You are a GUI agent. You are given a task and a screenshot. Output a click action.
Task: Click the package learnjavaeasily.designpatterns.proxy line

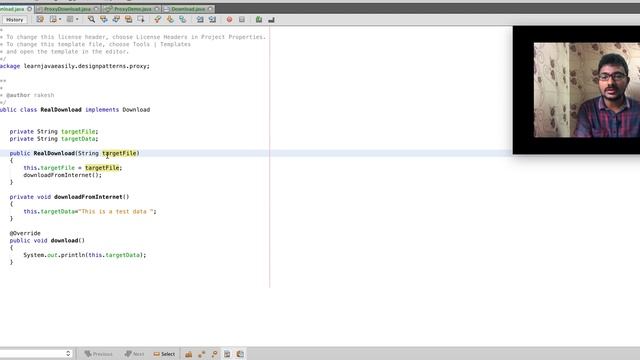click(x=75, y=66)
